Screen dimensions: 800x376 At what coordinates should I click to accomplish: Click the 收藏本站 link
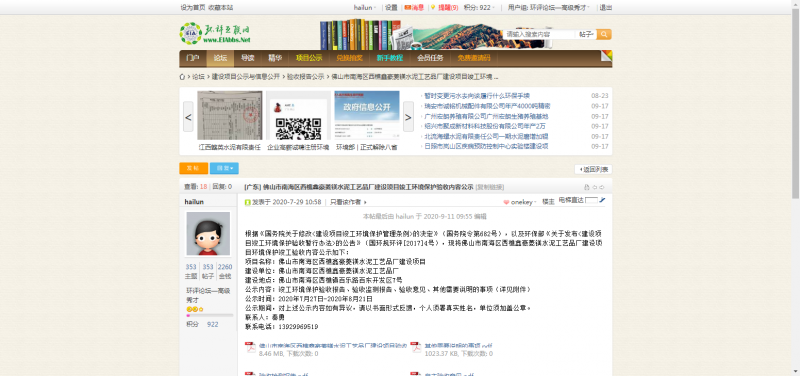(x=221, y=8)
